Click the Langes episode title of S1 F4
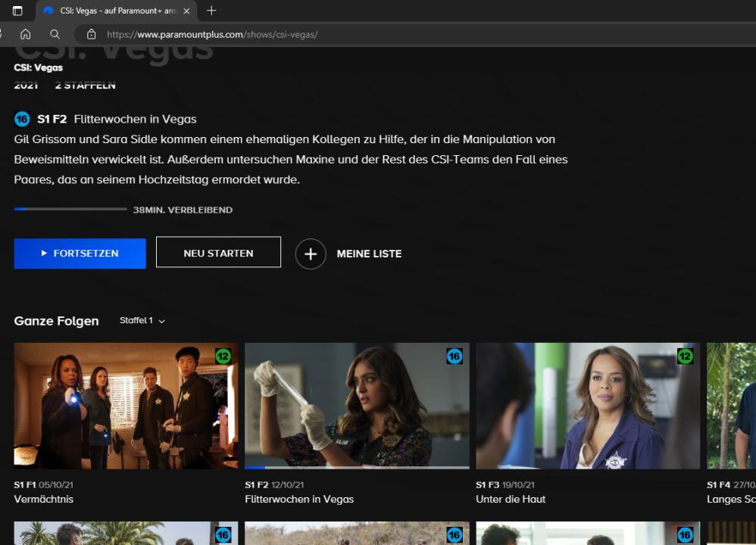The width and height of the screenshot is (756, 545). [732, 500]
